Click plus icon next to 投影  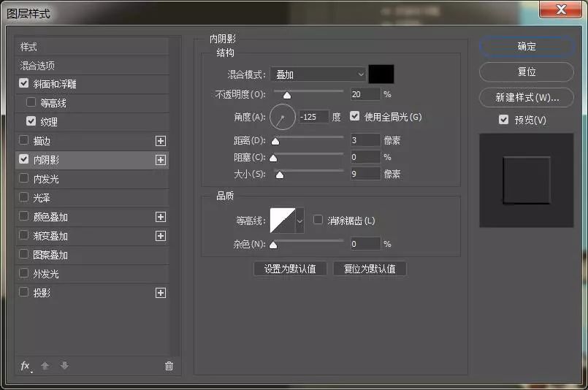coord(161,293)
